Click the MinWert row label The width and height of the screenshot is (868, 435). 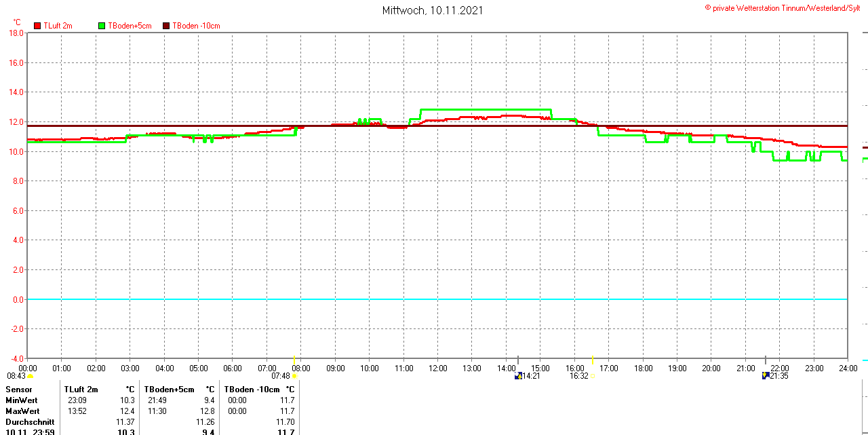(22, 400)
